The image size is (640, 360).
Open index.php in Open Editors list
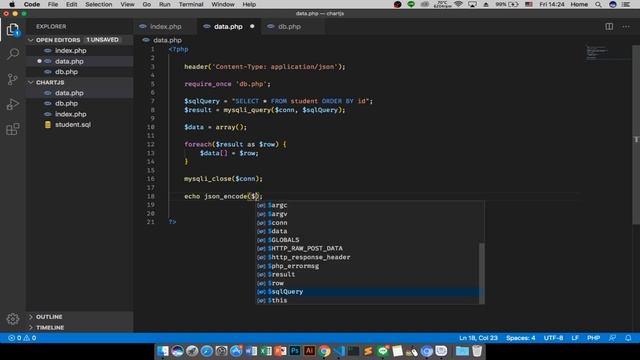click(x=80, y=51)
